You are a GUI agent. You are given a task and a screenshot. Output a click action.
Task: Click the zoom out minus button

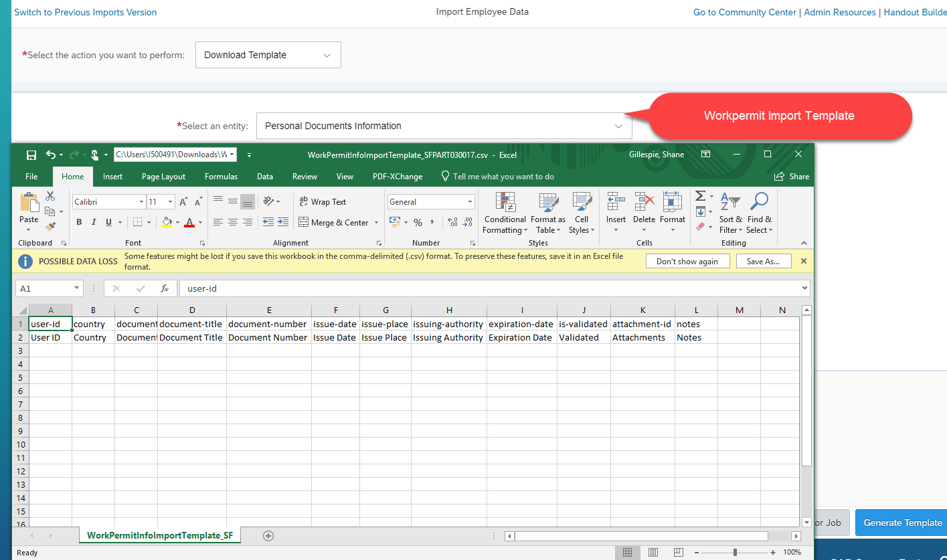698,553
